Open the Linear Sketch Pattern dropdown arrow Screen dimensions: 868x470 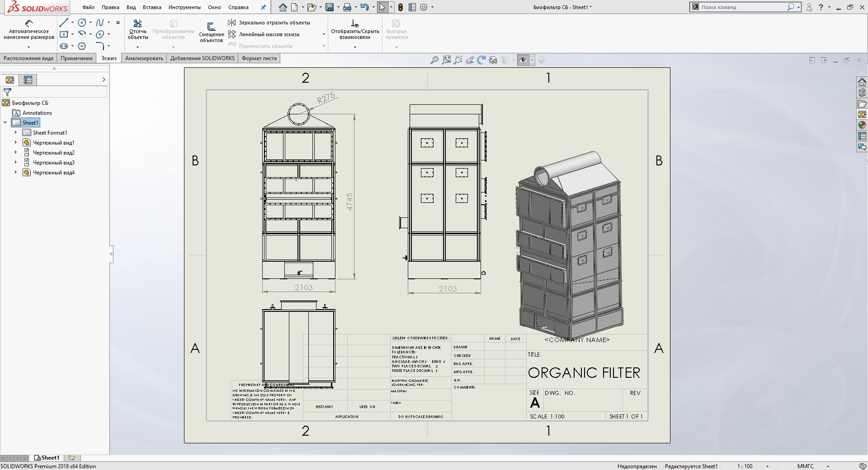click(324, 34)
